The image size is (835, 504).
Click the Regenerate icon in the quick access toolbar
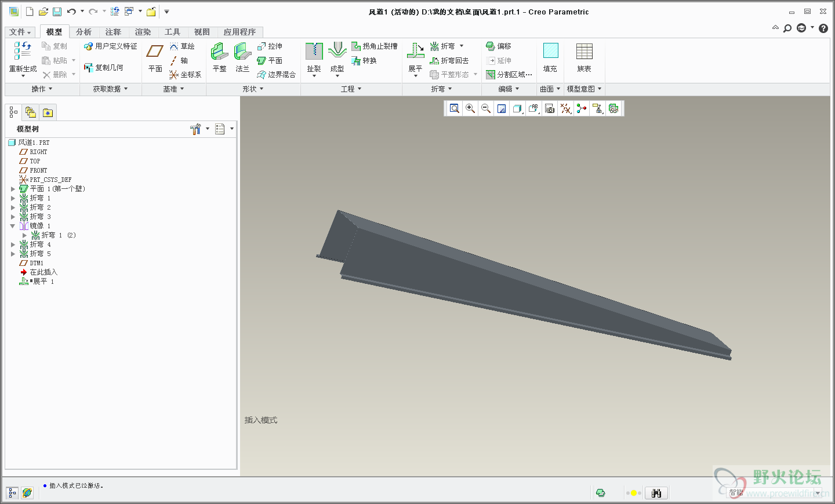coord(115,12)
